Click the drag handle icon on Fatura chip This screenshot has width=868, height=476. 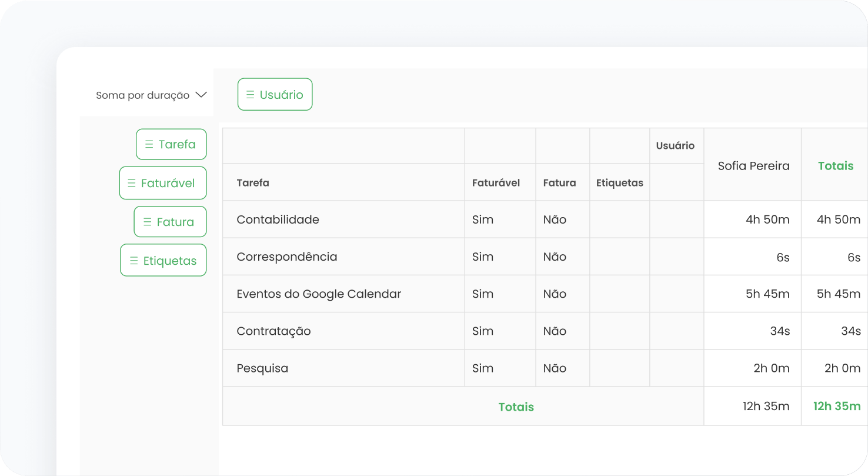(148, 222)
